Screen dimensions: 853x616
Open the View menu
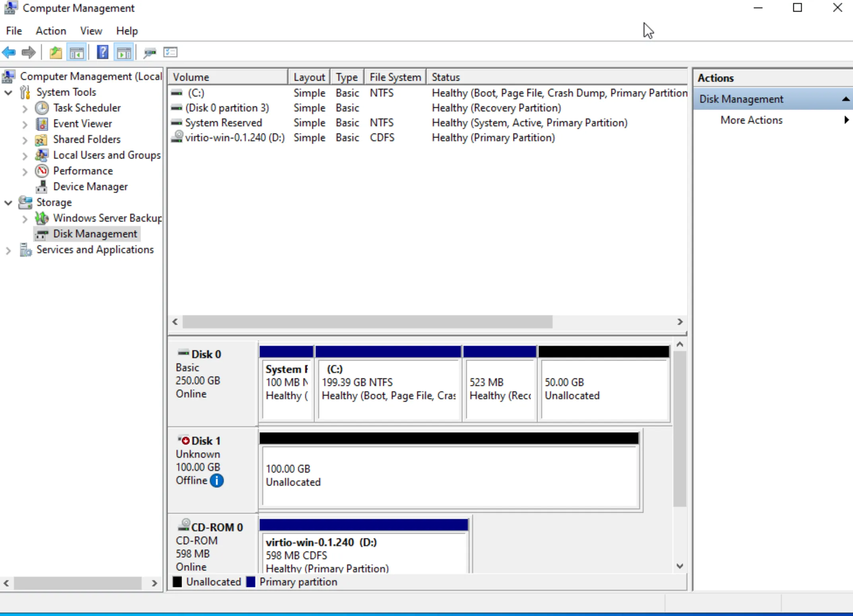point(91,31)
